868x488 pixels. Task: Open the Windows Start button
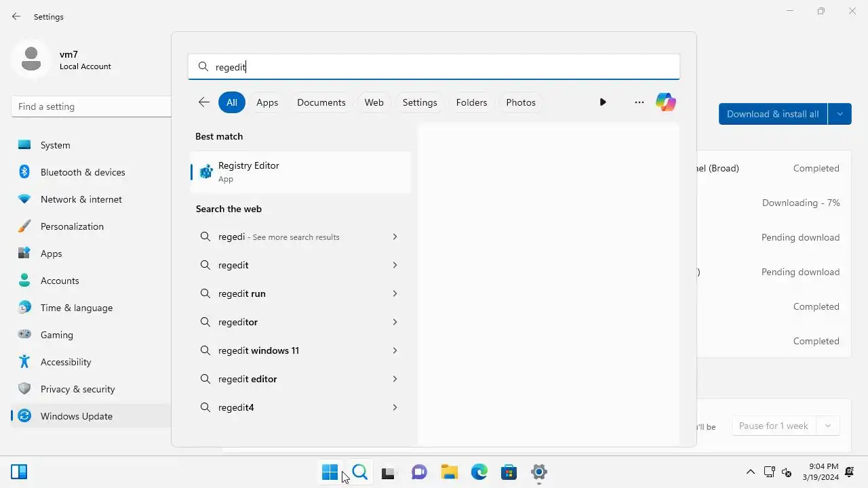tap(330, 472)
